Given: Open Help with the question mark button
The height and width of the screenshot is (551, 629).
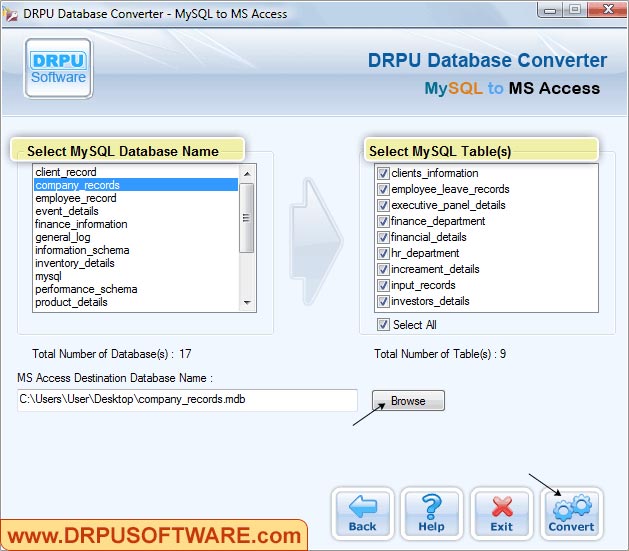Looking at the screenshot, I should 432,513.
